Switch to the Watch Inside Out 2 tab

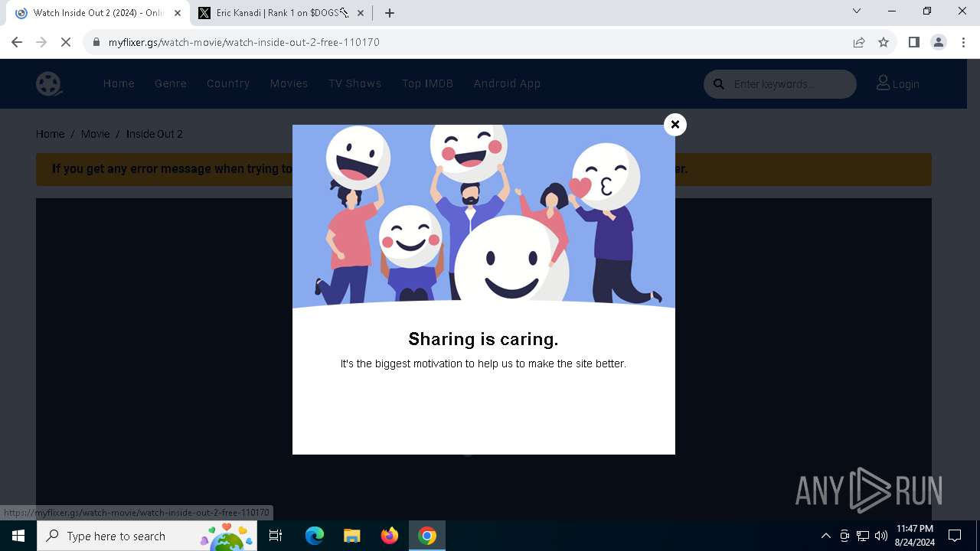pos(99,13)
